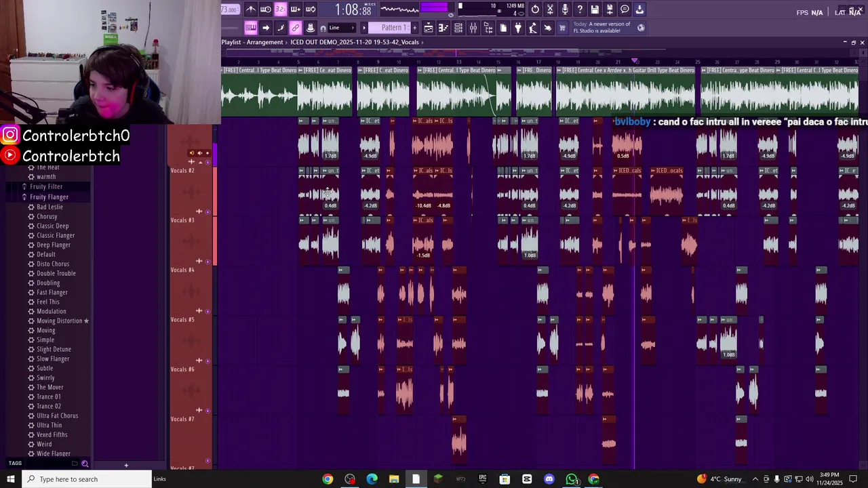Open Discord from the taskbar

click(549, 479)
